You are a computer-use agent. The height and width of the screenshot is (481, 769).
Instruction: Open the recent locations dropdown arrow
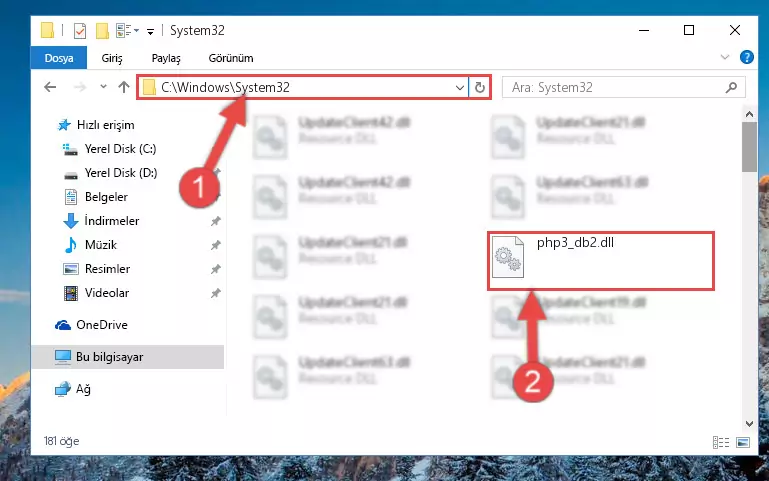point(103,87)
